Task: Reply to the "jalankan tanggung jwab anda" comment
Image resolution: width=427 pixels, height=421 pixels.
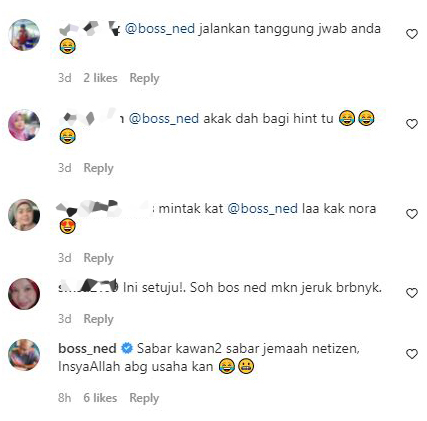Action: click(x=144, y=78)
